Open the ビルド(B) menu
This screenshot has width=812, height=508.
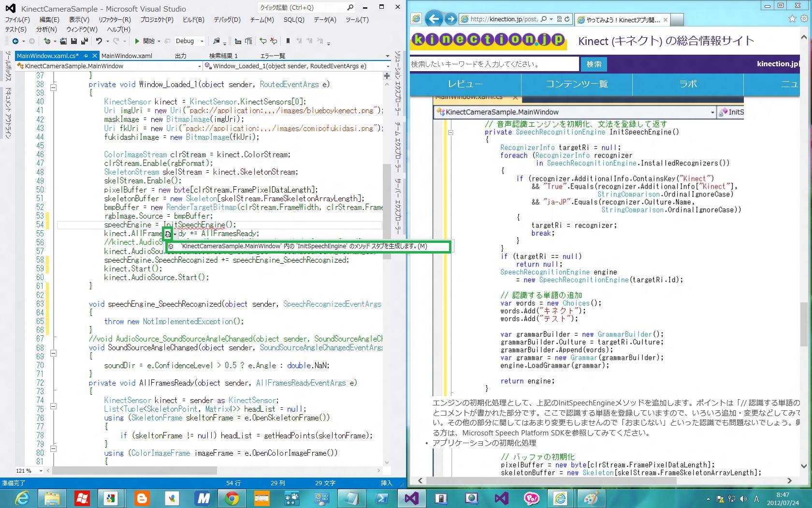pyautogui.click(x=193, y=20)
